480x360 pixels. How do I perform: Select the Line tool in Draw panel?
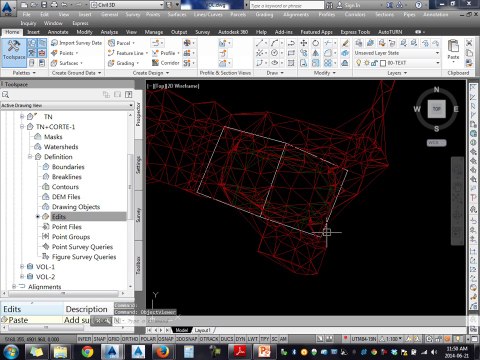click(x=259, y=43)
